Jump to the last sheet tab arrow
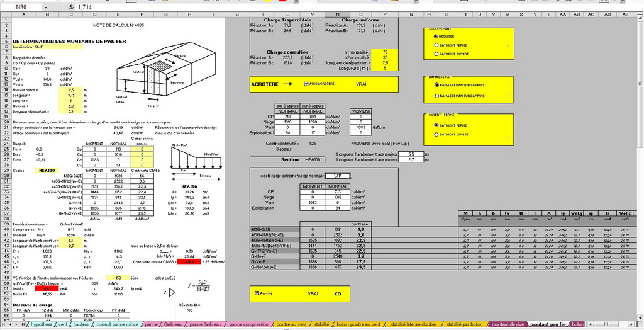644x330 pixels. tap(23, 325)
